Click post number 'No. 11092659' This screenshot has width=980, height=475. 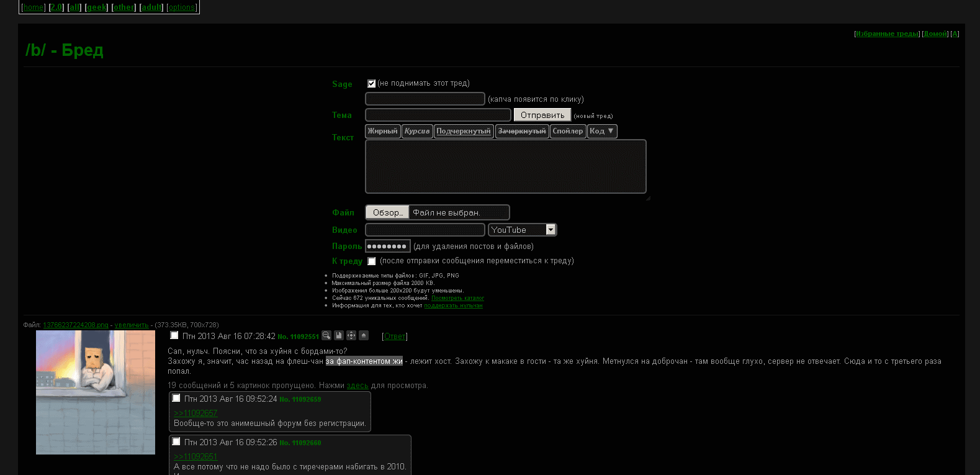click(x=300, y=399)
